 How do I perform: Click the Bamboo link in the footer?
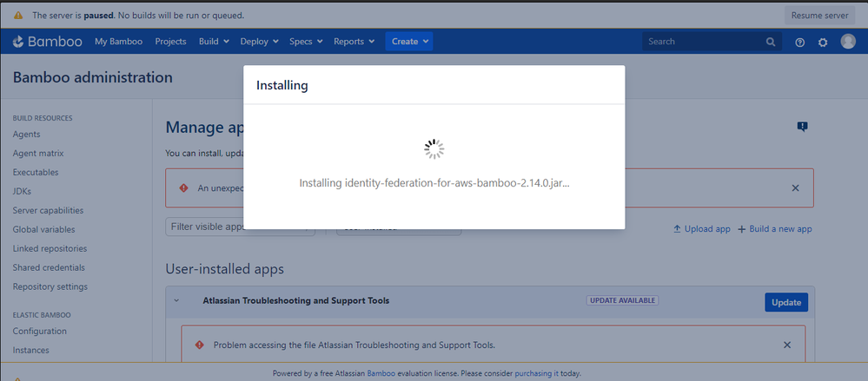click(x=381, y=373)
